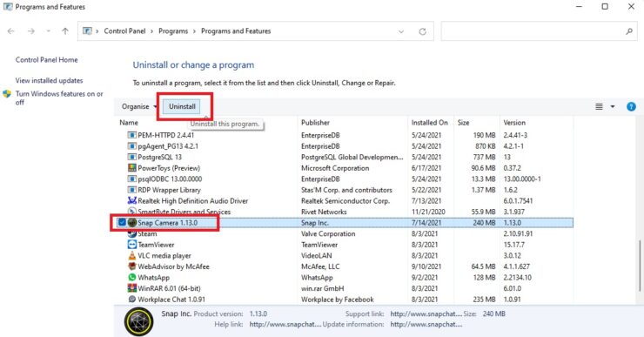Click the Up one level arrow
Viewport: 644px width, 337px height.
point(65,31)
